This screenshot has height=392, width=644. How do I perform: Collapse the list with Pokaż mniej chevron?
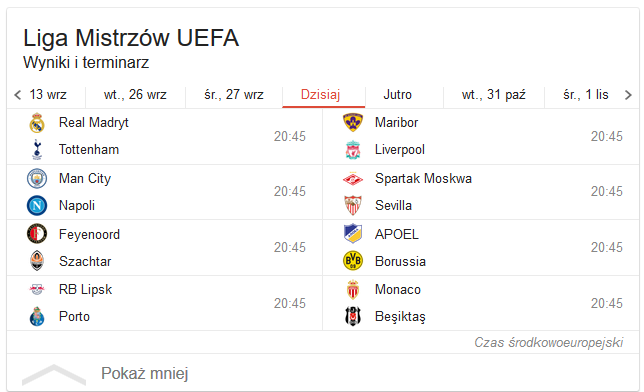[x=54, y=374]
